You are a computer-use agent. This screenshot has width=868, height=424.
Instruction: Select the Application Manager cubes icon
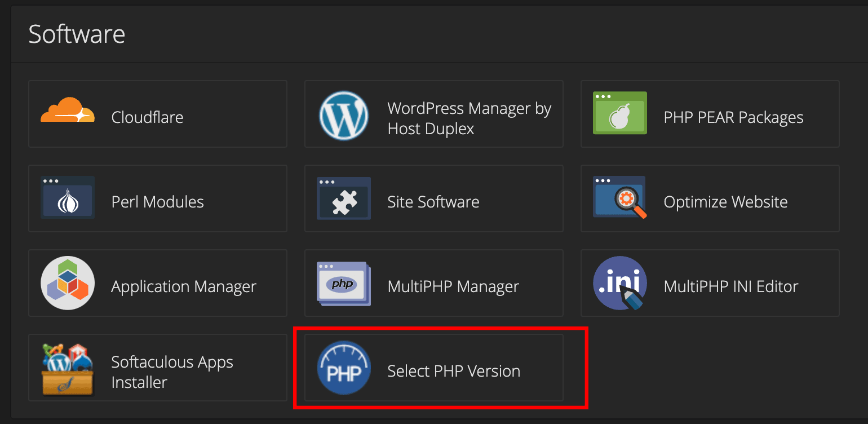[68, 283]
